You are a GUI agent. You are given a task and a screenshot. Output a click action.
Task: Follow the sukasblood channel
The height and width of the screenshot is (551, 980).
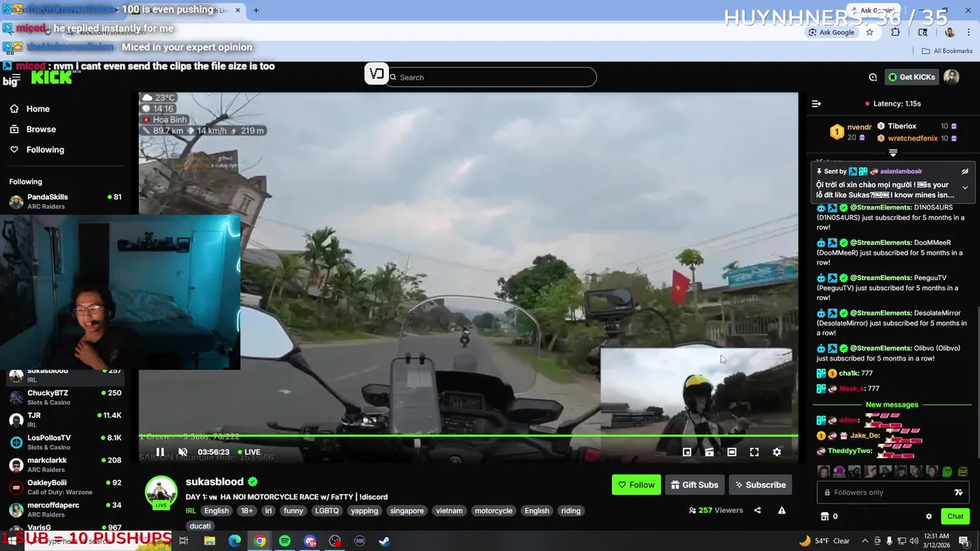click(636, 484)
